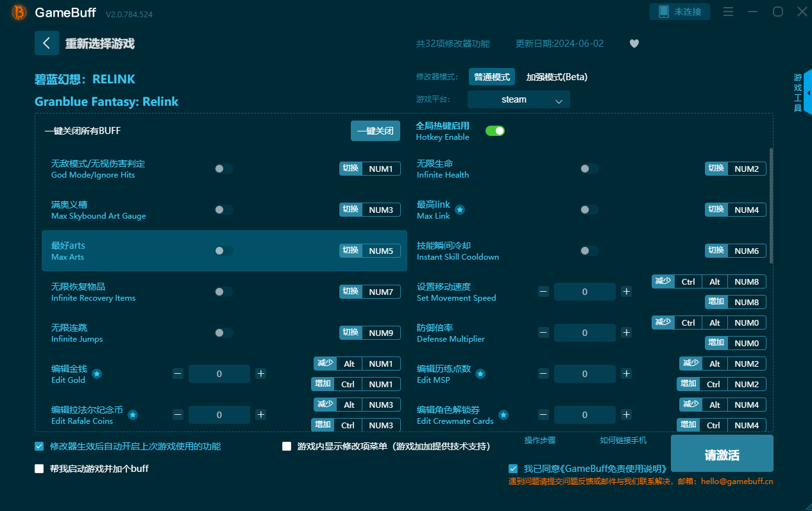Click the vertical scrollbar of cheat list
The width and height of the screenshot is (812, 511).
(770, 205)
